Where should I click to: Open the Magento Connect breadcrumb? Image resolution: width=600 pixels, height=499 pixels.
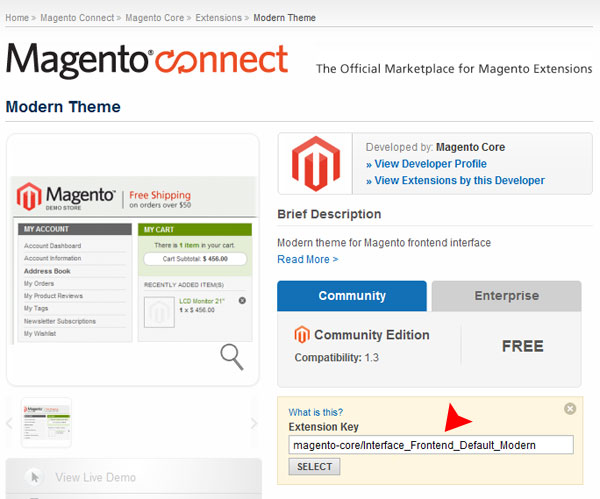coord(77,18)
